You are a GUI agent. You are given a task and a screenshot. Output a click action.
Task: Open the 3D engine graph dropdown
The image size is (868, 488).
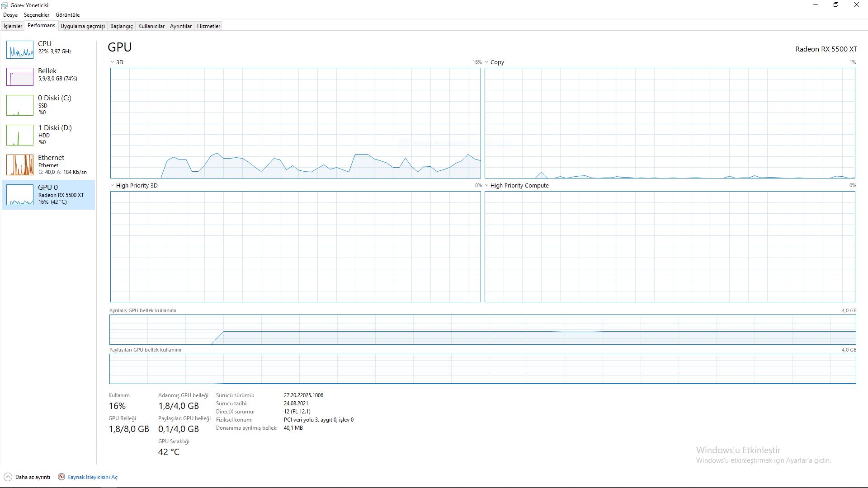[113, 62]
